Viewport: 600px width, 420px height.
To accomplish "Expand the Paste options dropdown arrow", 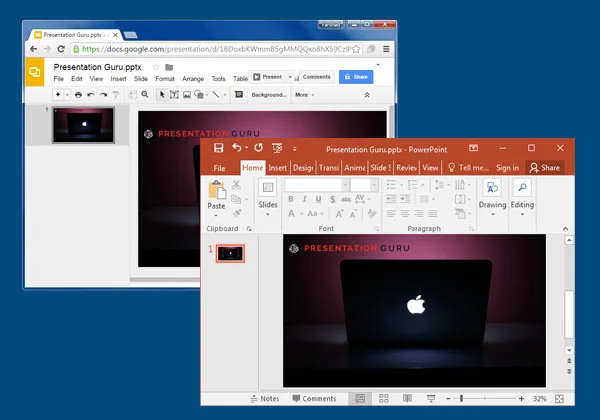I will click(216, 215).
